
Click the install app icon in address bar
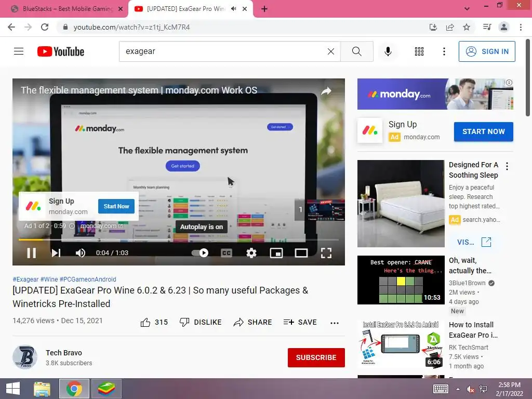[x=433, y=27]
